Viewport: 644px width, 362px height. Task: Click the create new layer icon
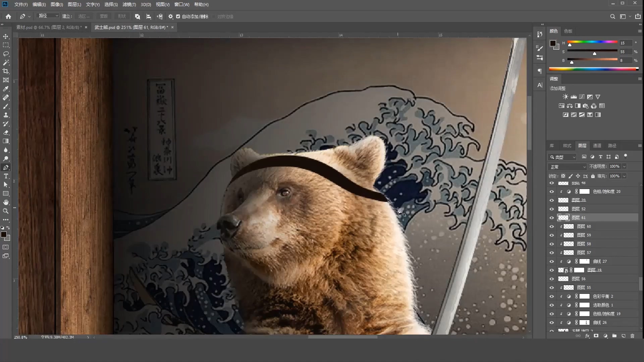coord(623,336)
